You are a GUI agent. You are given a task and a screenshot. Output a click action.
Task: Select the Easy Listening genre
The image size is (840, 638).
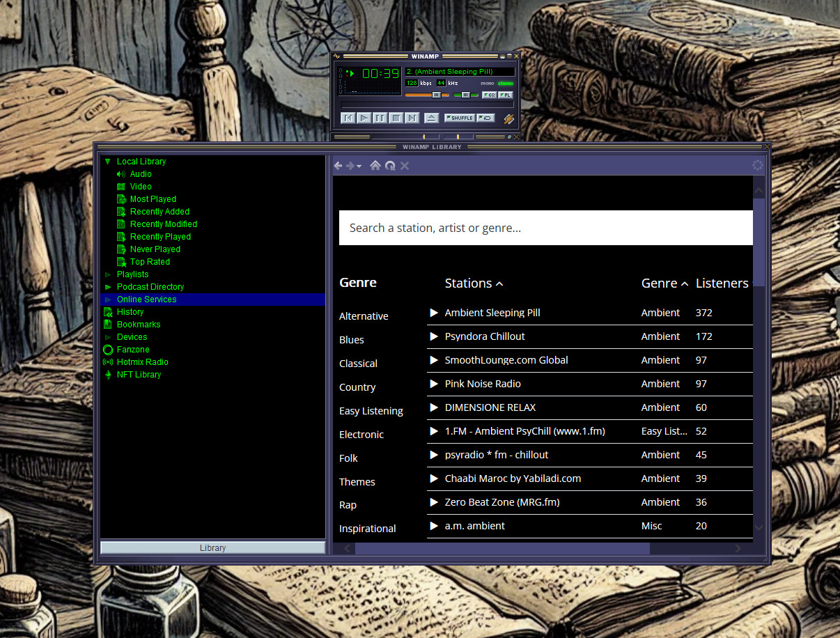tap(371, 411)
